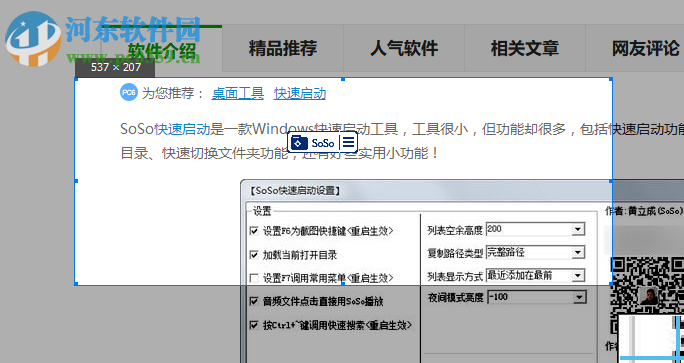The image size is (684, 363).
Task: Open the 列表空余高度 dropdown
Action: [535, 229]
